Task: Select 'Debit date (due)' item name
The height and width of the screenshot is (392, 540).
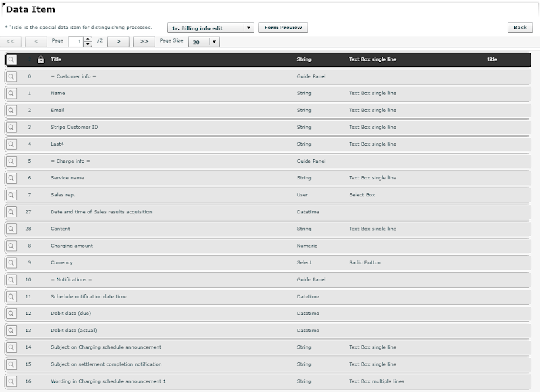Action: pos(71,314)
